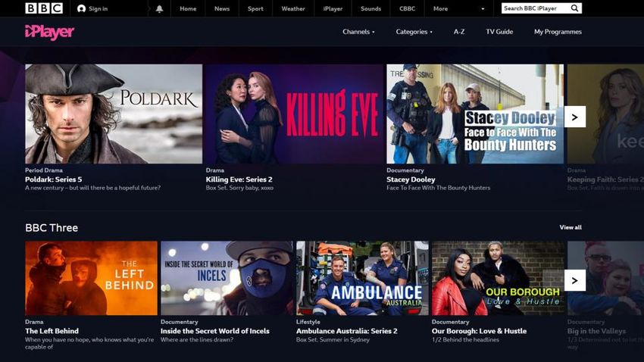
Task: Click Our Borough: Love & Hustle title
Action: point(479,331)
